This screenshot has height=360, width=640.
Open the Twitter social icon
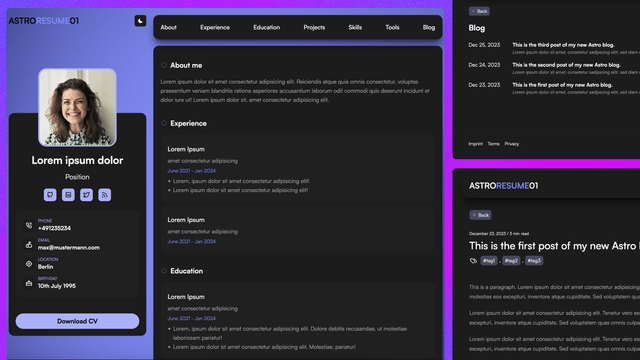(86, 195)
